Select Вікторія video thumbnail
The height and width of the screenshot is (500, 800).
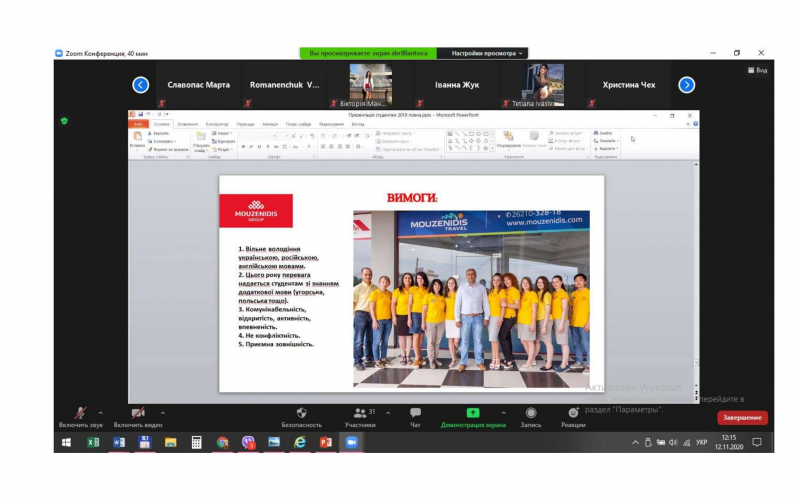pos(370,85)
